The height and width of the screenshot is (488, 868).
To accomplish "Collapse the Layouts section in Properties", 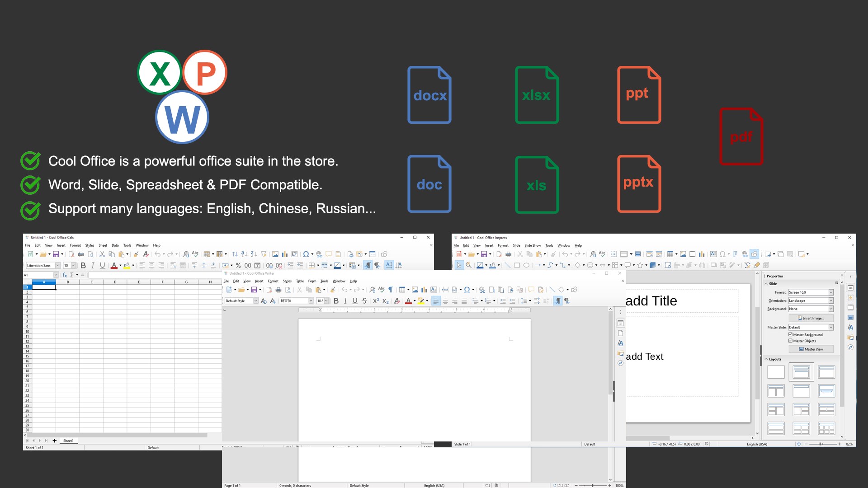I will point(766,359).
